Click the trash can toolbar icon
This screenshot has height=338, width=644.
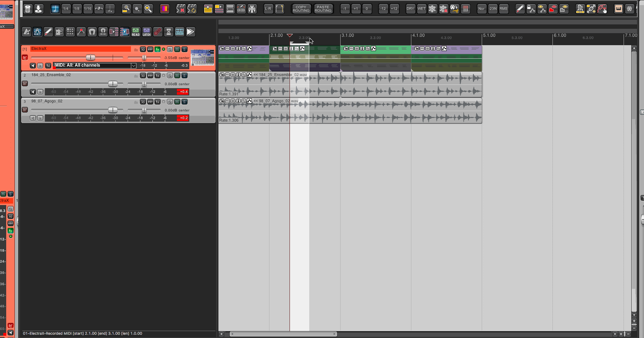(x=28, y=9)
